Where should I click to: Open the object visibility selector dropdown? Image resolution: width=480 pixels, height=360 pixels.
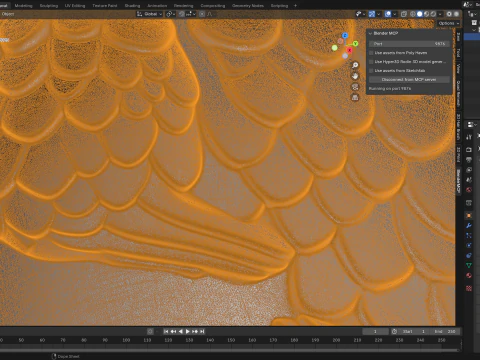361,14
